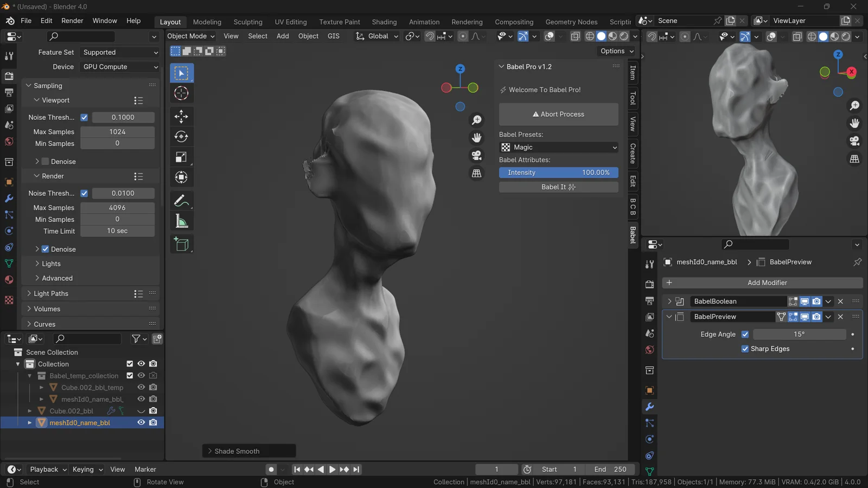Open the Device GPU Compute dropdown
Image resolution: width=868 pixels, height=488 pixels.
tap(120, 67)
